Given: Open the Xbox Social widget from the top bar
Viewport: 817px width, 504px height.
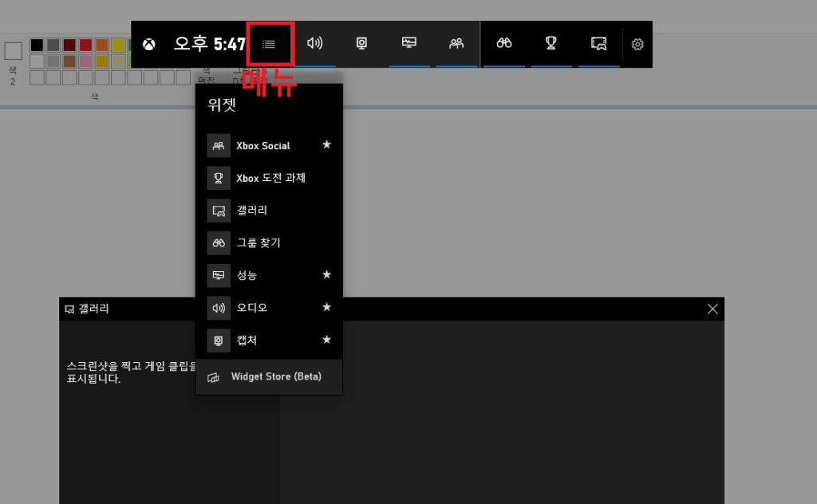Looking at the screenshot, I should [456, 43].
